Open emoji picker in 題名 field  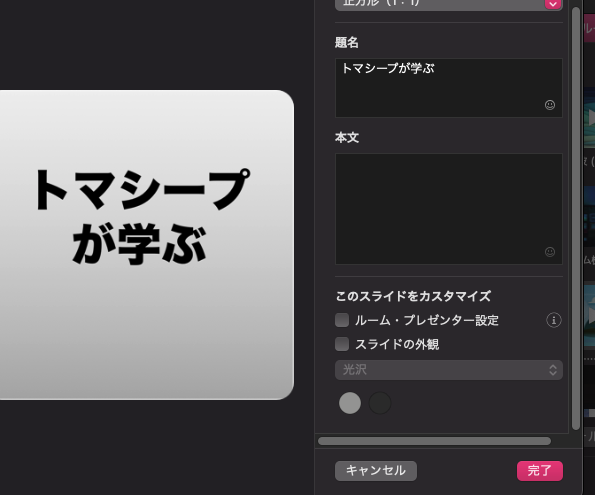[550, 105]
